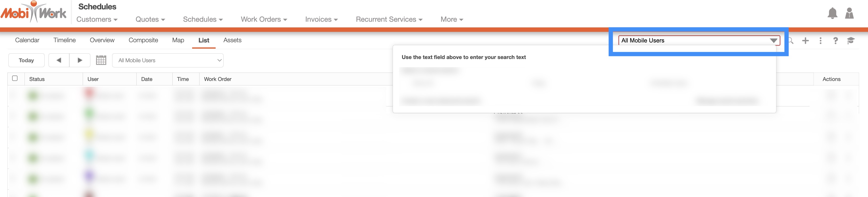Click the notifications bell icon
868x197 pixels.
click(x=832, y=13)
